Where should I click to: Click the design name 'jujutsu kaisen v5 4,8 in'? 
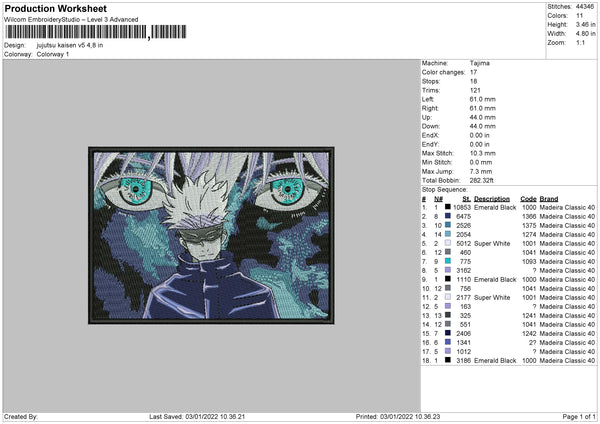pyautogui.click(x=70, y=45)
